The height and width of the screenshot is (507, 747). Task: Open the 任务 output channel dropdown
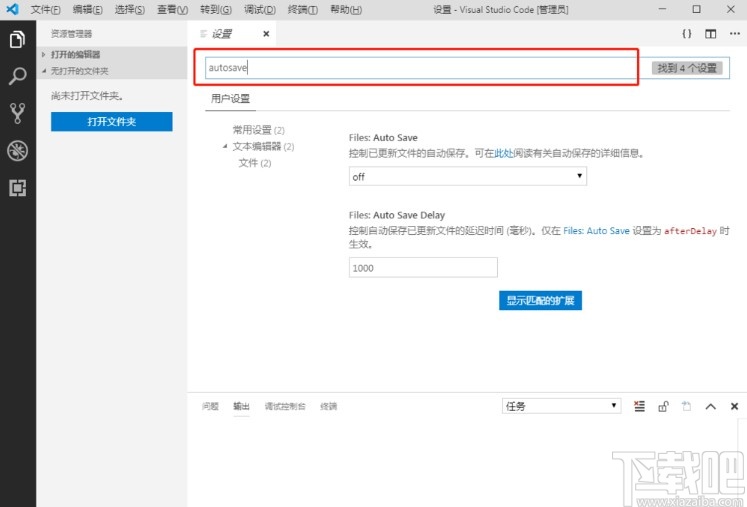click(561, 406)
